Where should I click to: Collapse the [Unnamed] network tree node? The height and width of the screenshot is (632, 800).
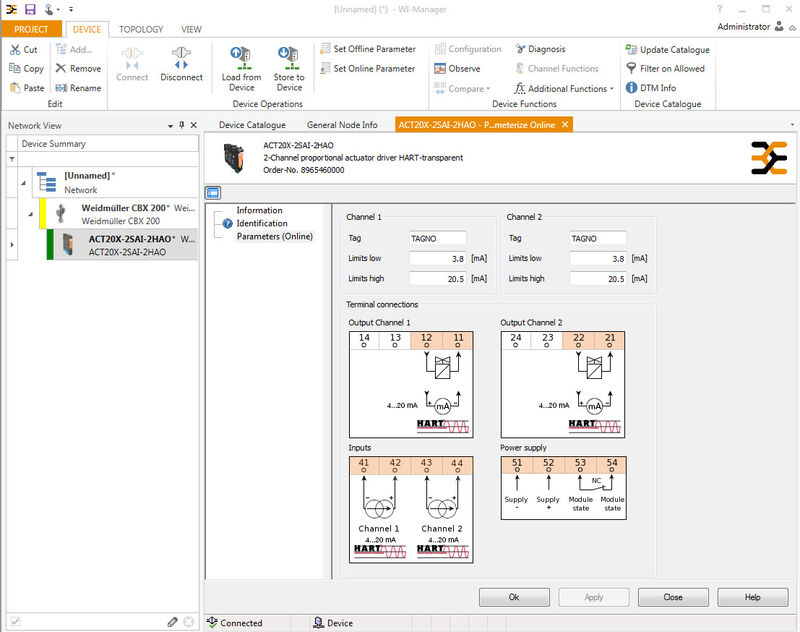(23, 182)
